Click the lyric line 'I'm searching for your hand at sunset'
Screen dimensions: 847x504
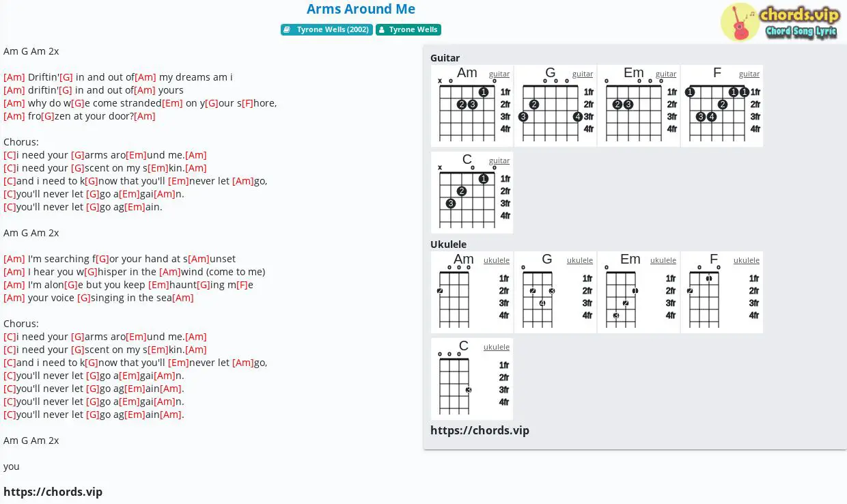[120, 259]
